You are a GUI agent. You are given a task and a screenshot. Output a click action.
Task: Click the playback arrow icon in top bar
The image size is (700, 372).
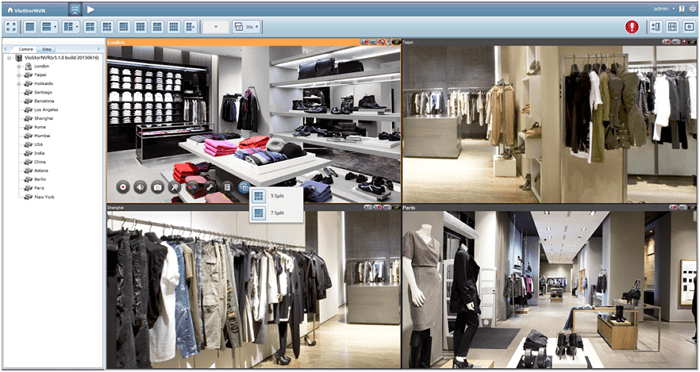90,9
